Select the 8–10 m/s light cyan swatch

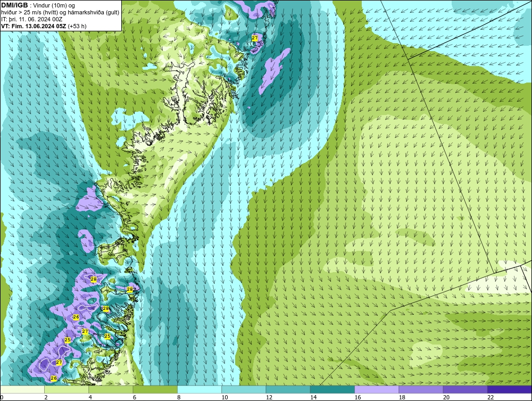point(199,389)
